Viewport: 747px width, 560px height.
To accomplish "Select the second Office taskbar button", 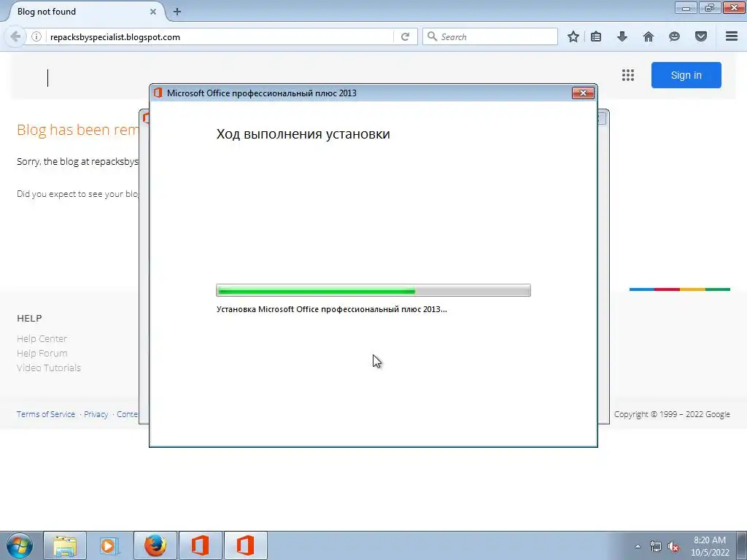I will coord(245,545).
